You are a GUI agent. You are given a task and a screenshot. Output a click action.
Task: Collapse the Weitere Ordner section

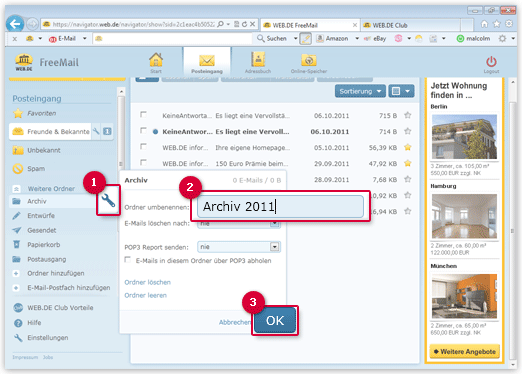16,189
